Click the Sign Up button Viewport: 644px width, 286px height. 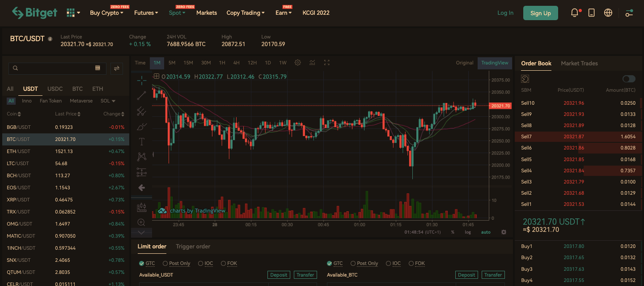(x=541, y=13)
